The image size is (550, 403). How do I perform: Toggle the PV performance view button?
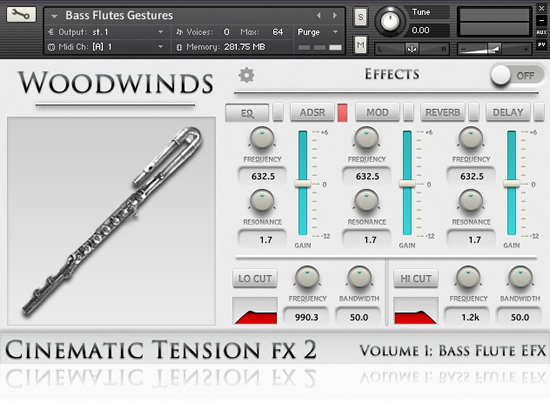pos(541,45)
